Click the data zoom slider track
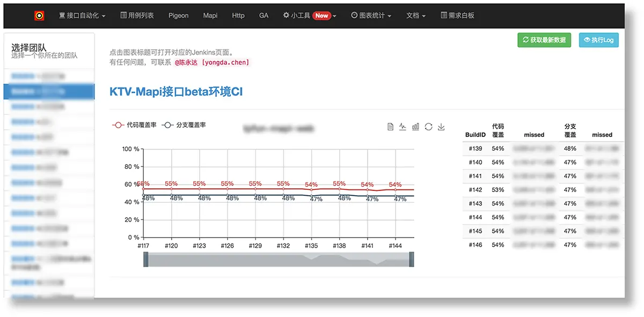Screen dimensions: 644x317 point(279,260)
